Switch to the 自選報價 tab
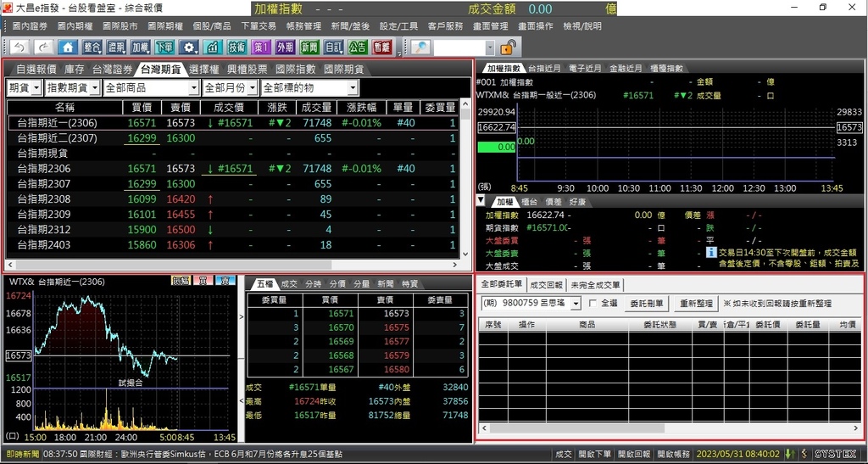Screen dimensions: 868x464 point(36,70)
